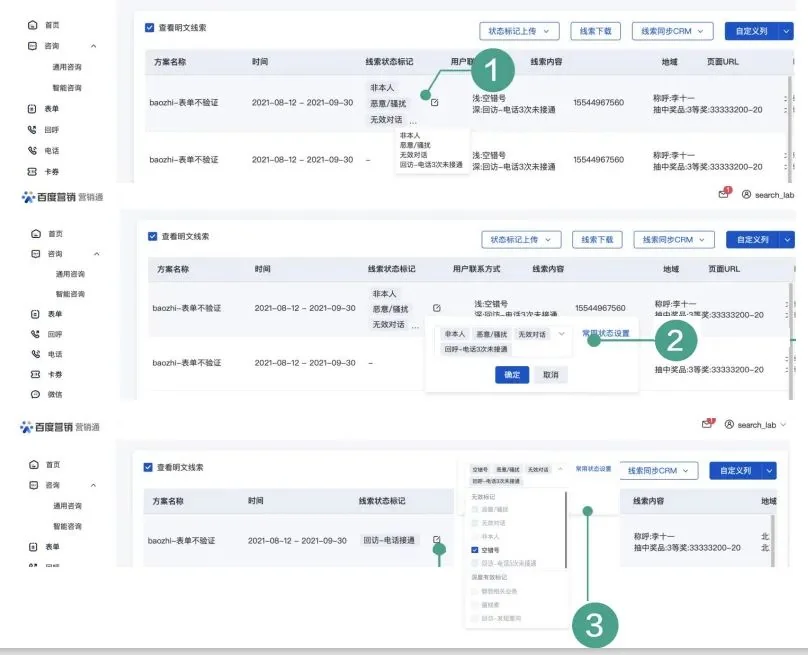
Task: Click the 表单 form icon in top screenshot sidebar
Action: tap(32, 109)
